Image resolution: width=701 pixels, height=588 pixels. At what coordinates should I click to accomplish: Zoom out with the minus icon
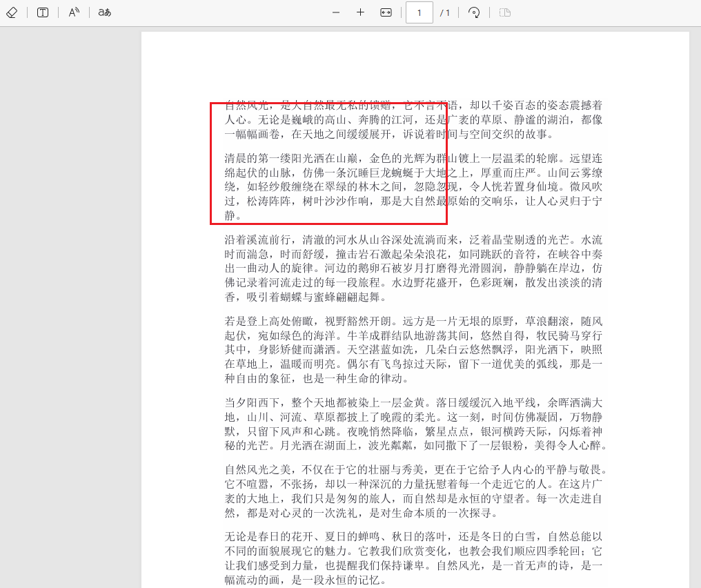click(x=336, y=12)
